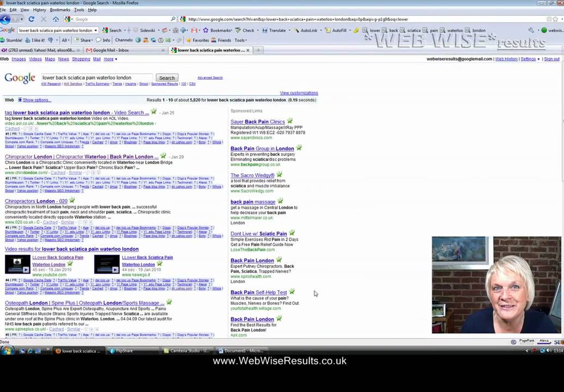Bookmark this page with the star icon
Viewport: 564px width, 392px height.
[x=556, y=19]
